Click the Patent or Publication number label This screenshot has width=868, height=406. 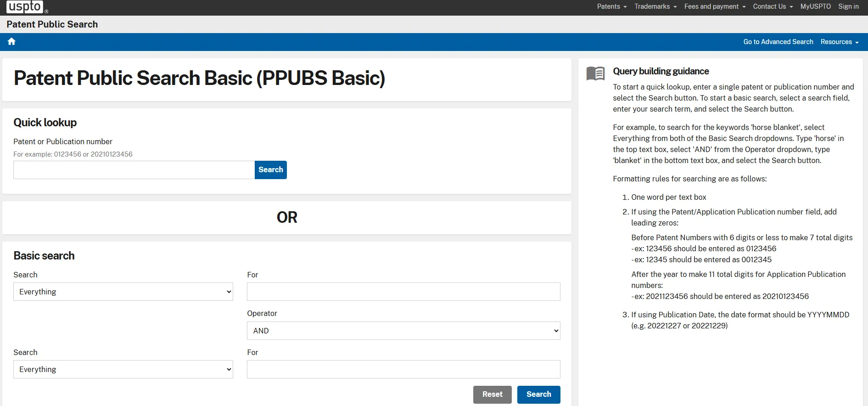[63, 141]
